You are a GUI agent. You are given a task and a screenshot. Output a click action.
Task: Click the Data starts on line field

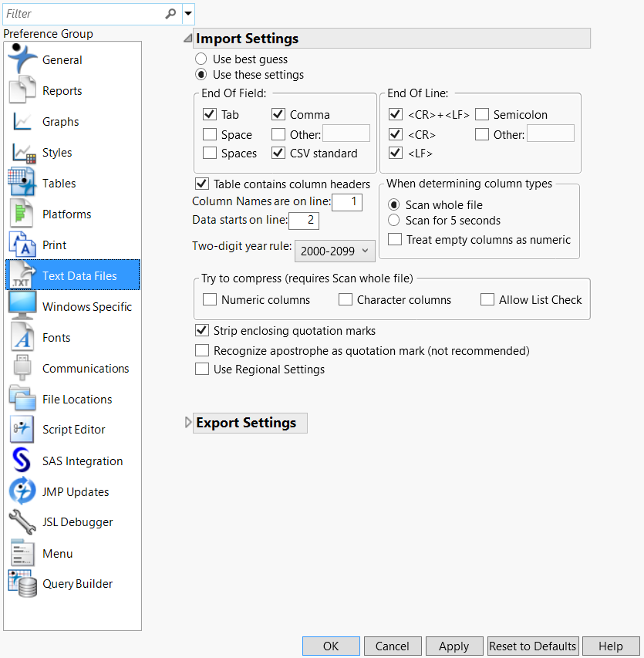pyautogui.click(x=303, y=221)
